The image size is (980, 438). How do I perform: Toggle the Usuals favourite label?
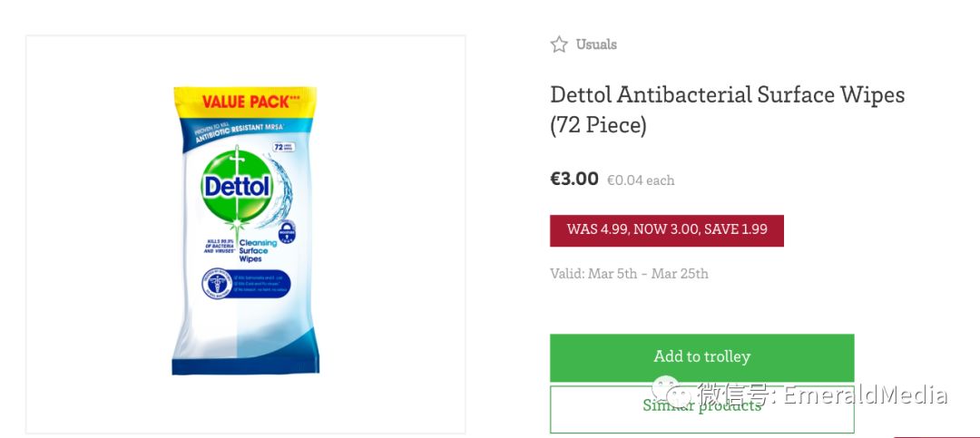tap(596, 44)
